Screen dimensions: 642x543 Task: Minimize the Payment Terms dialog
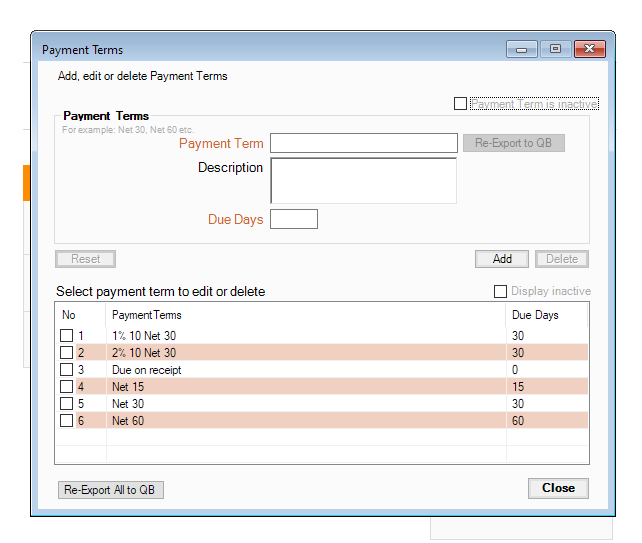[522, 49]
